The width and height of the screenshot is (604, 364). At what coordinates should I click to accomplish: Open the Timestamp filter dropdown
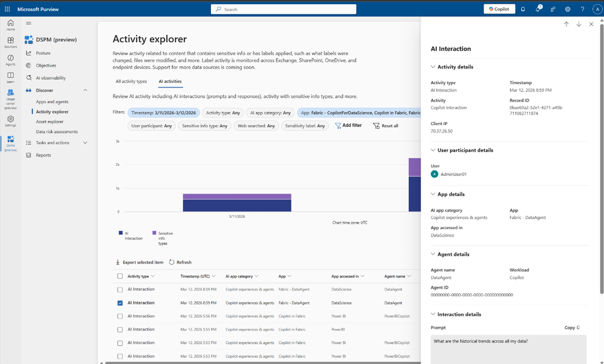(163, 113)
